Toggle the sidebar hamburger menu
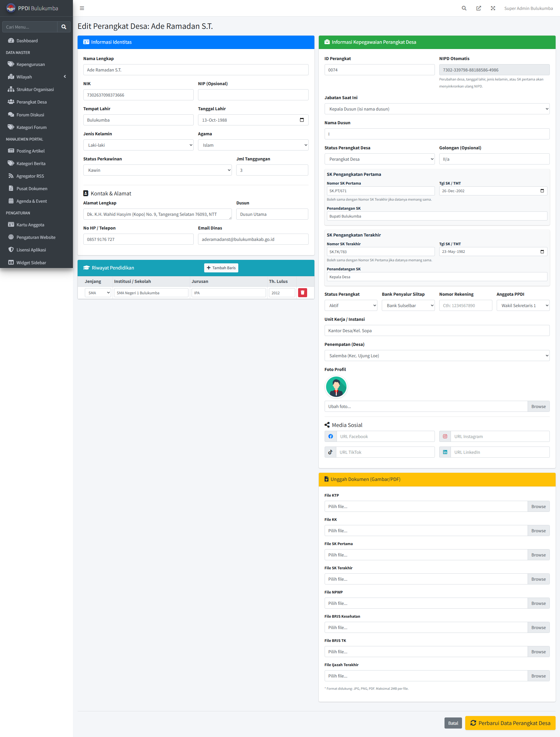560x737 pixels. pos(82,8)
